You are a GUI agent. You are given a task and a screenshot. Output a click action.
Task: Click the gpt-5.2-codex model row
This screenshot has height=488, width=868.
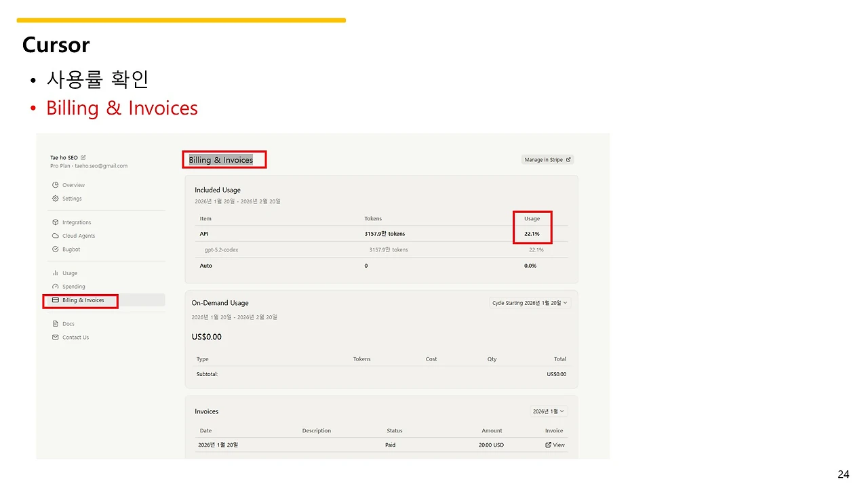[x=381, y=250]
